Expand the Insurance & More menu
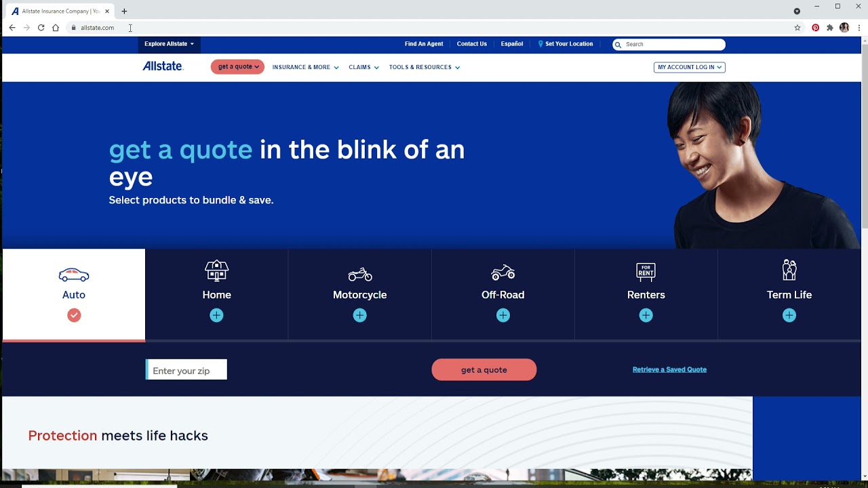 coord(305,67)
